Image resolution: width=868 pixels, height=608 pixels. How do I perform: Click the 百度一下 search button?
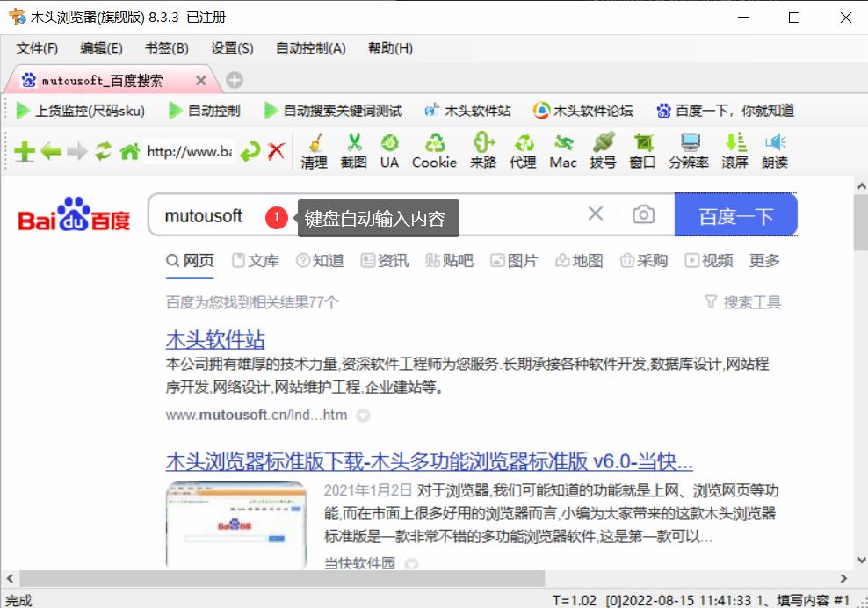735,214
